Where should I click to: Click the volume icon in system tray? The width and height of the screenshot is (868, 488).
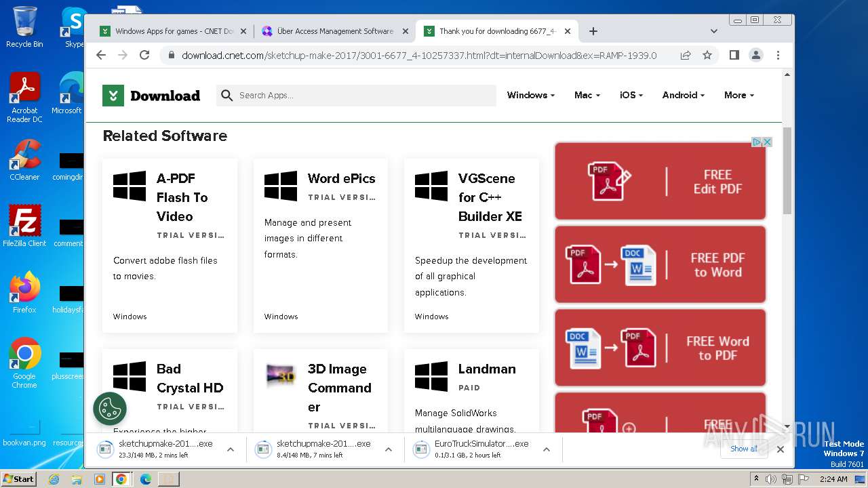(771, 479)
